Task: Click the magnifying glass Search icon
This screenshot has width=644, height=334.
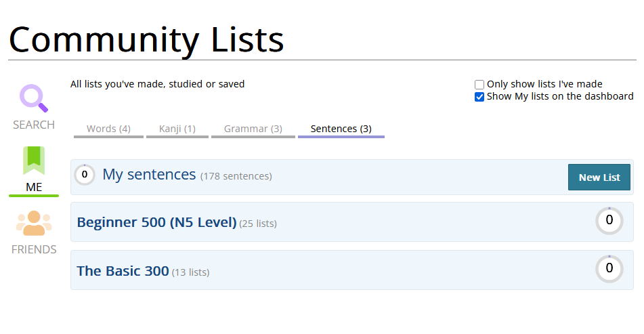Action: 33,98
